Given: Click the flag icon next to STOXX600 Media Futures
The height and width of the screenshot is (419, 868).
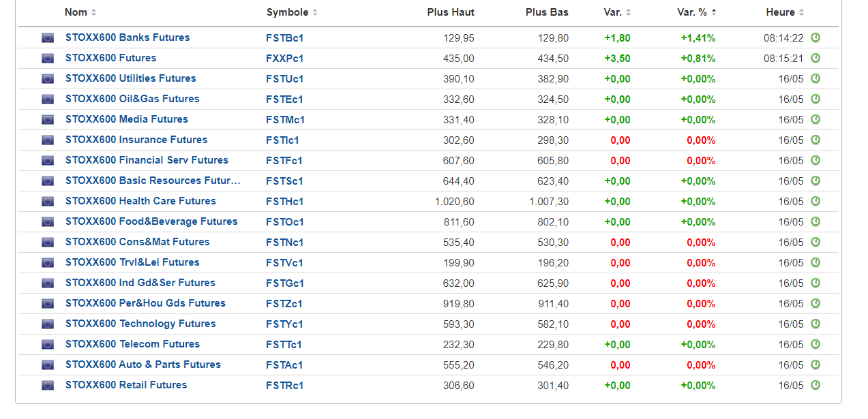Looking at the screenshot, I should pos(47,120).
